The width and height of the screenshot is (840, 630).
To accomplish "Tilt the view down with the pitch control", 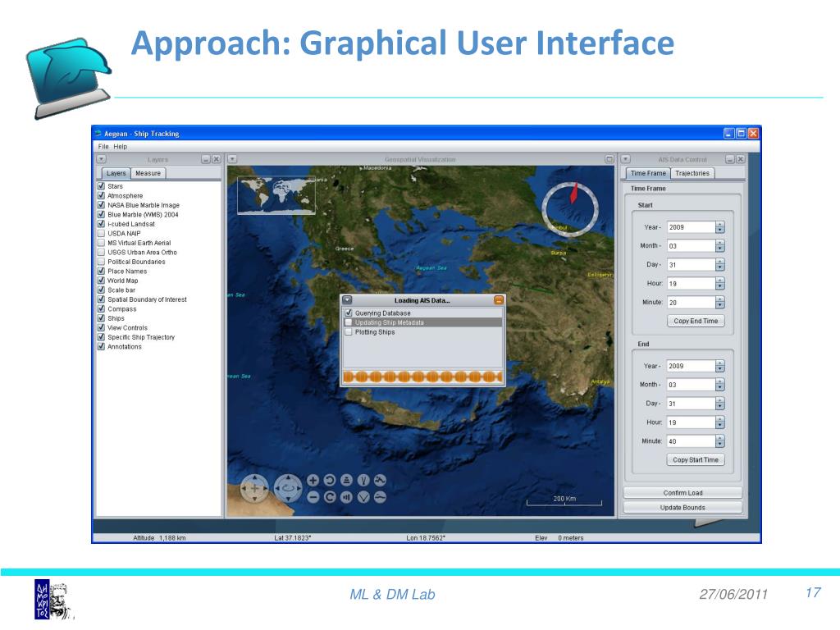I will click(x=347, y=497).
